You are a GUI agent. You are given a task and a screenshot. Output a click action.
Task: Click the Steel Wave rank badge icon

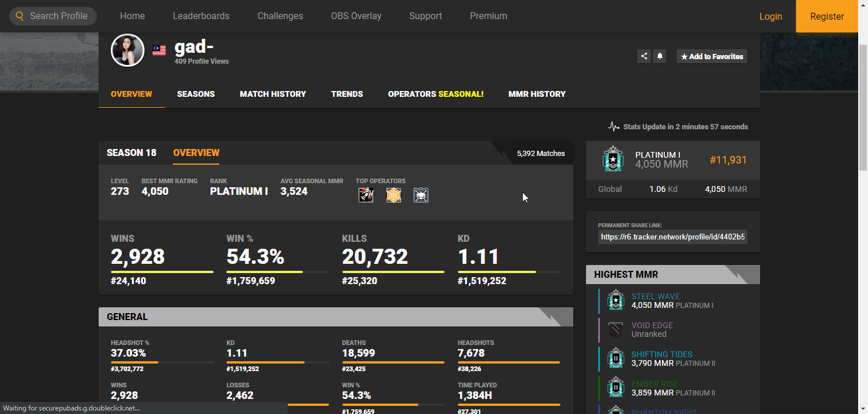point(615,300)
